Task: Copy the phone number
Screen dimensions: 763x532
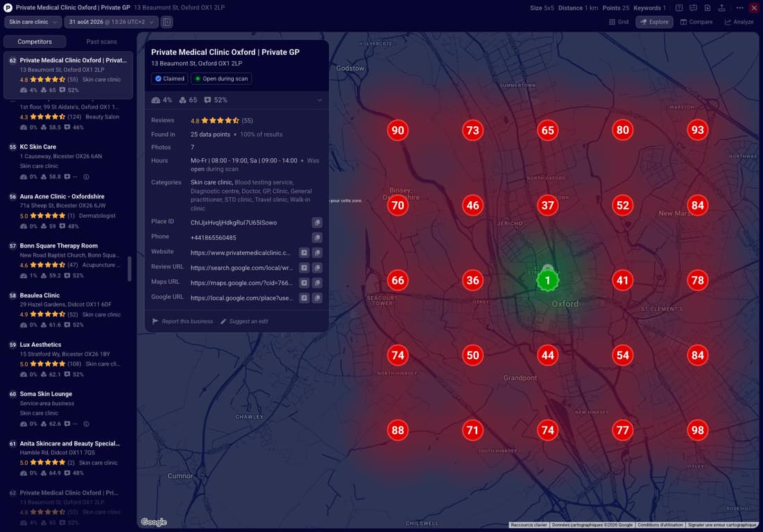Action: [x=317, y=237]
